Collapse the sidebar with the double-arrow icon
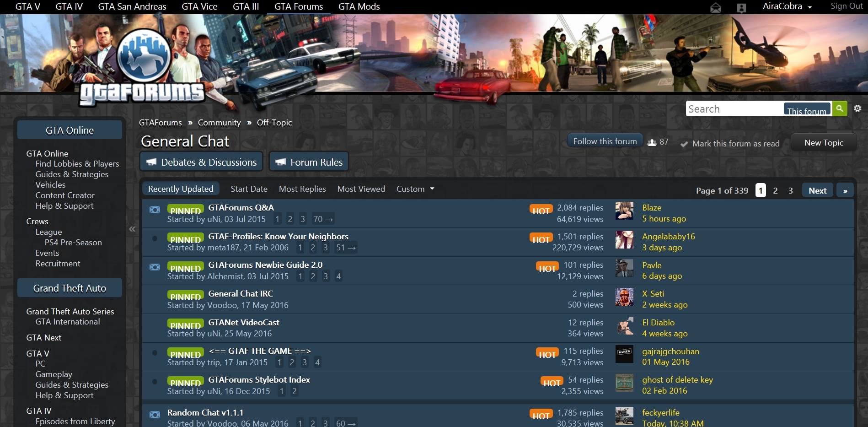The height and width of the screenshot is (427, 868). 132,229
